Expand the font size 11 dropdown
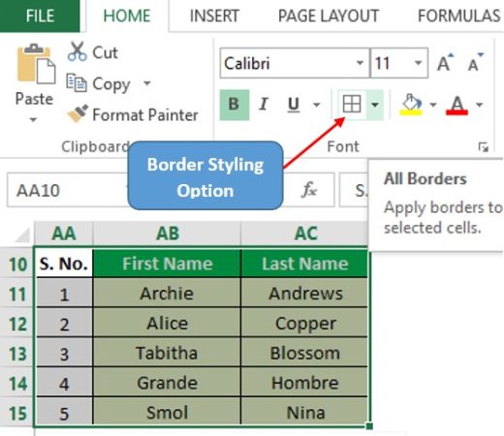 418,63
